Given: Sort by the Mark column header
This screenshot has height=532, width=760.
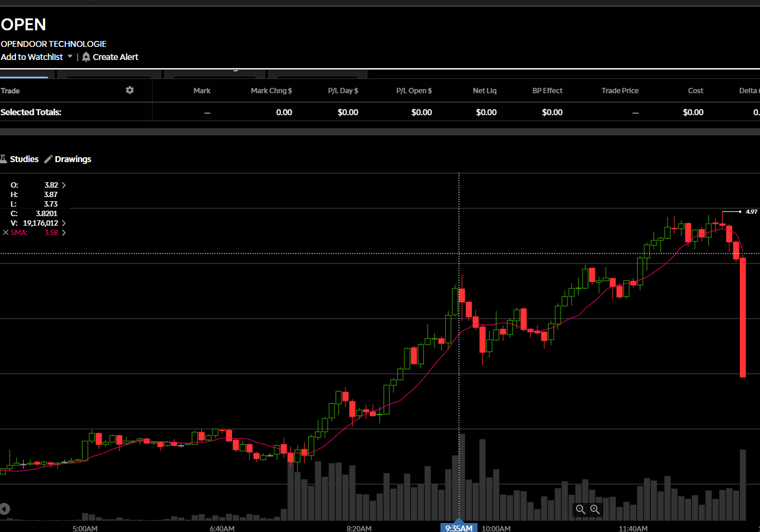Looking at the screenshot, I should (x=202, y=91).
